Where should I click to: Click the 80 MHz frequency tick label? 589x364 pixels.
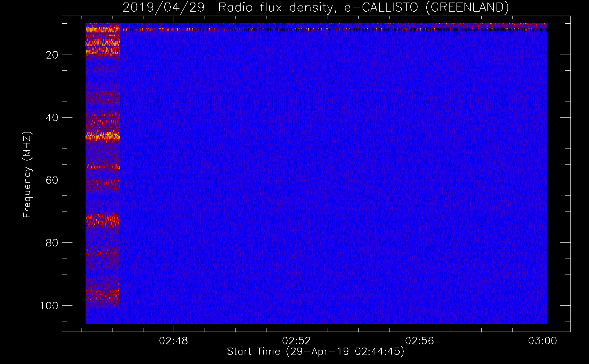pyautogui.click(x=52, y=243)
